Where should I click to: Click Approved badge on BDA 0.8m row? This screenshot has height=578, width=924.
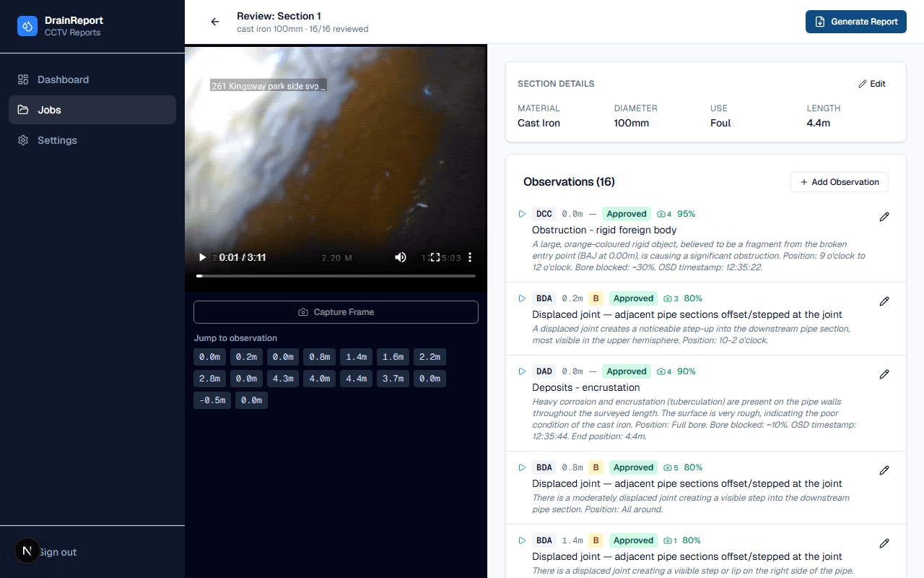(x=634, y=467)
